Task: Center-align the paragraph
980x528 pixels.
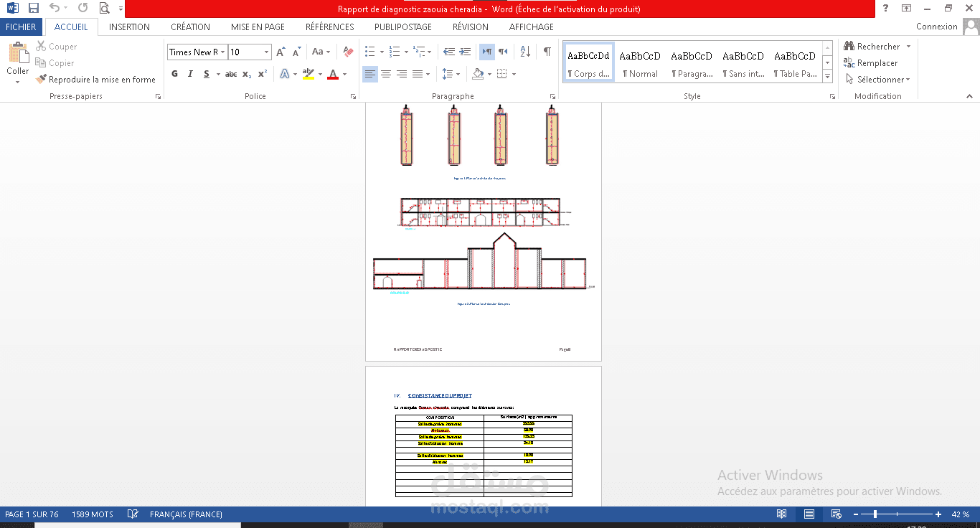Action: [x=386, y=74]
